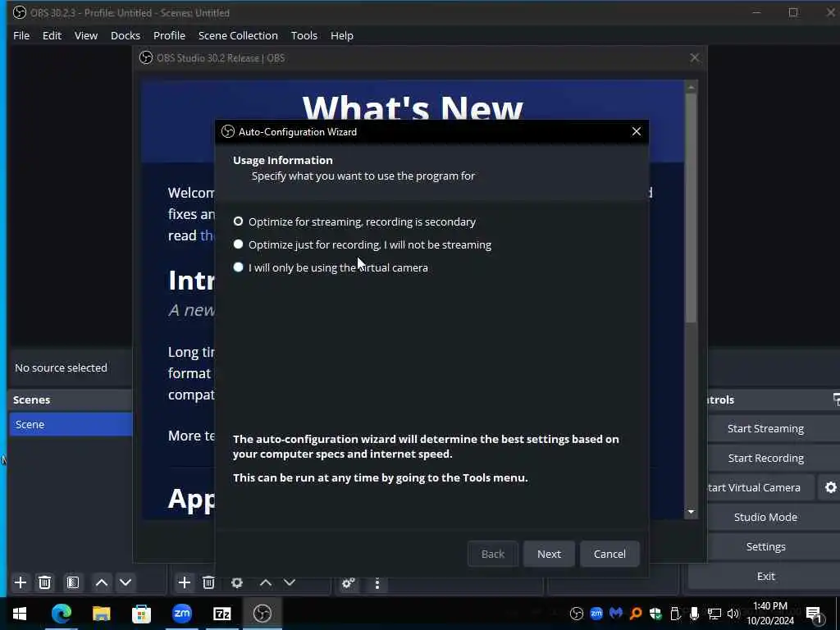Launch Microsoft Edge from taskbar
The width and height of the screenshot is (840, 630).
(x=61, y=614)
